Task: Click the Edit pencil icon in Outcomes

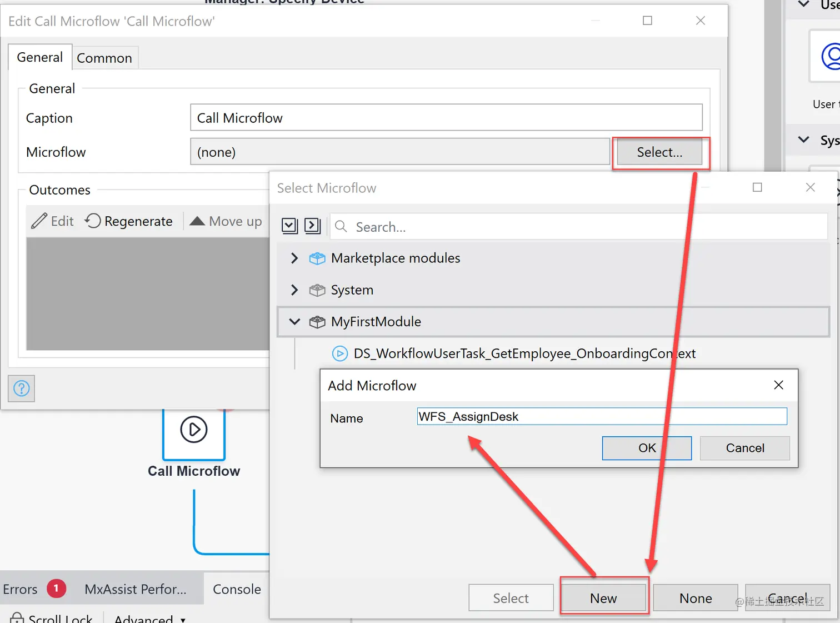Action: [x=39, y=221]
